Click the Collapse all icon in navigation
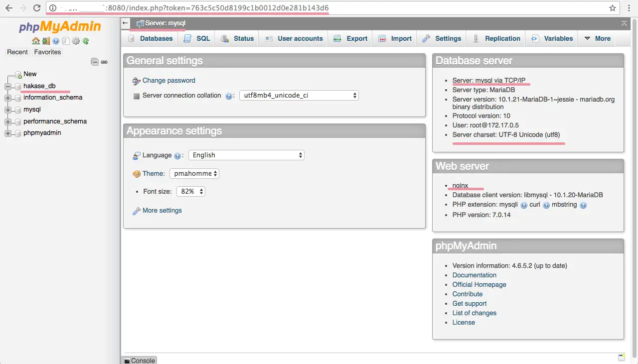 [x=95, y=62]
